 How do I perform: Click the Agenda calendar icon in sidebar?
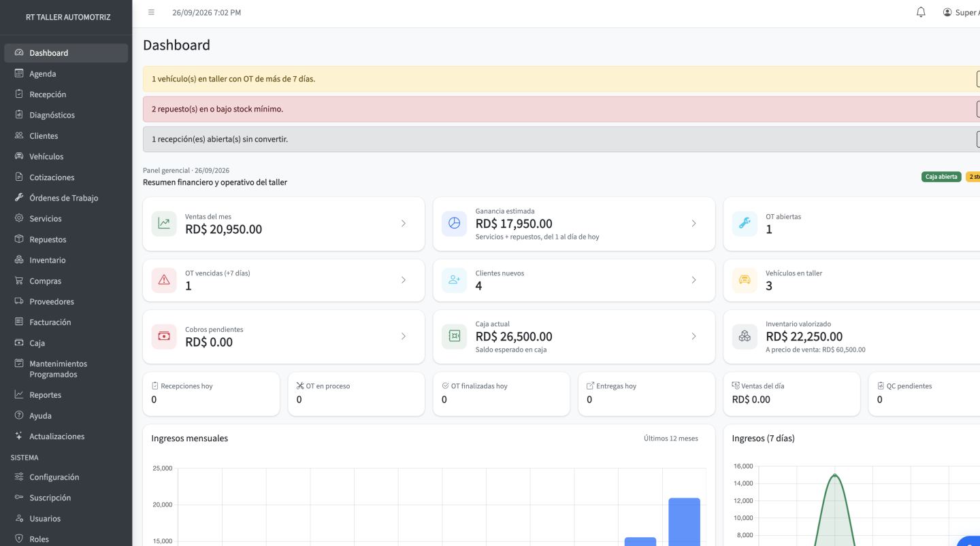[19, 73]
